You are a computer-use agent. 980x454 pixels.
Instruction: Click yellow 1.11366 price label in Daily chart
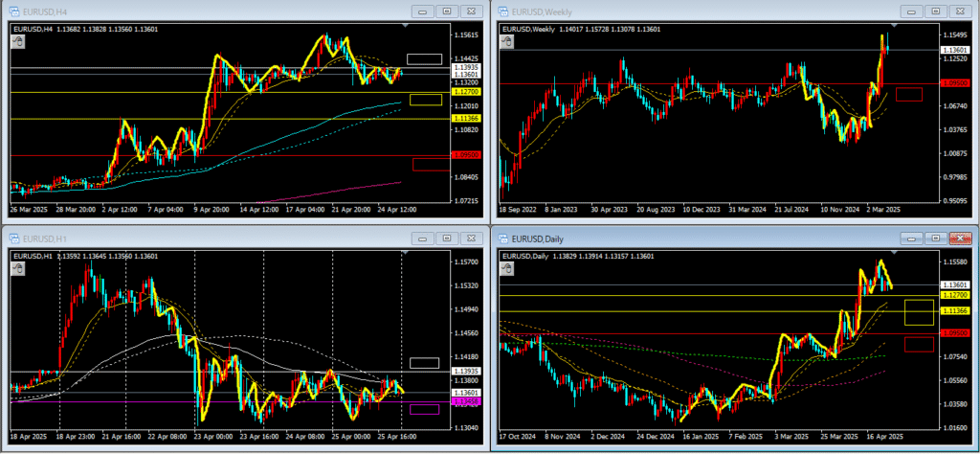tap(956, 310)
